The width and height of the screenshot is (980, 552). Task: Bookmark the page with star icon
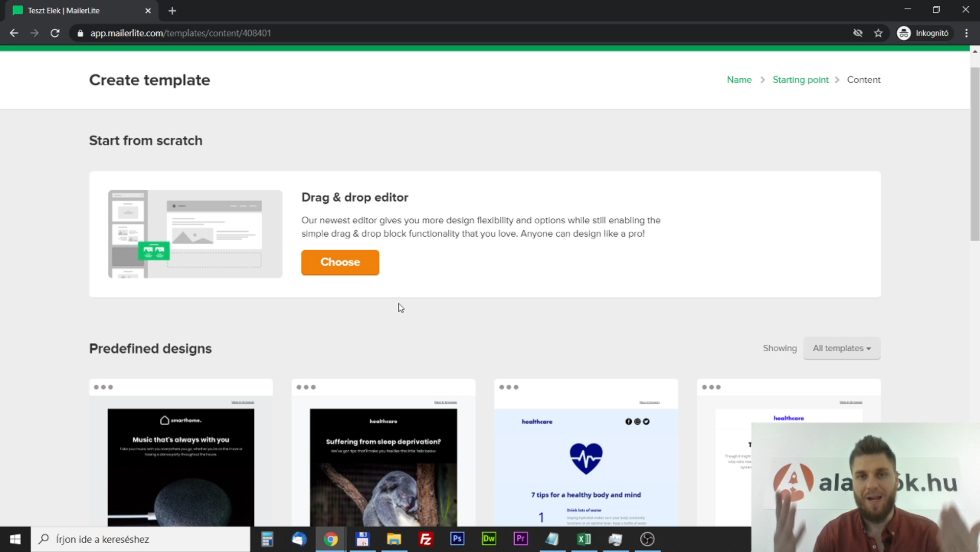pyautogui.click(x=878, y=33)
